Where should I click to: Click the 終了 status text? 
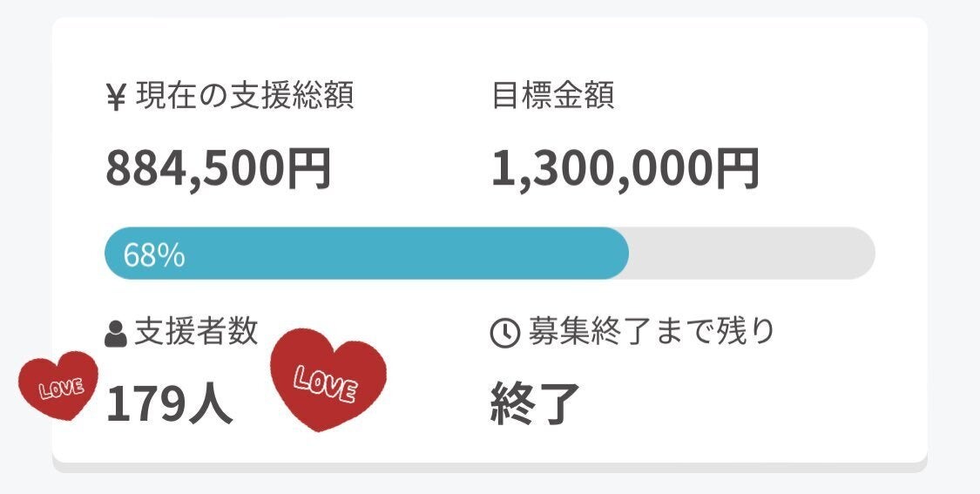(535, 405)
